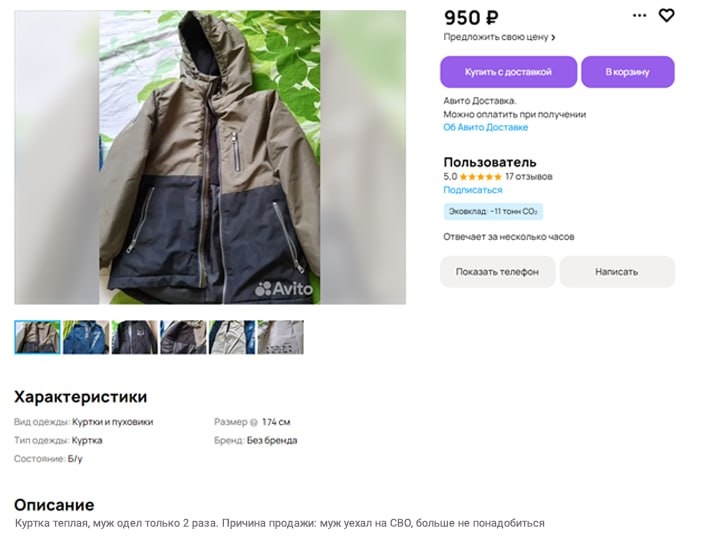Expand 'Предложить свою цену' chevron

coord(553,38)
